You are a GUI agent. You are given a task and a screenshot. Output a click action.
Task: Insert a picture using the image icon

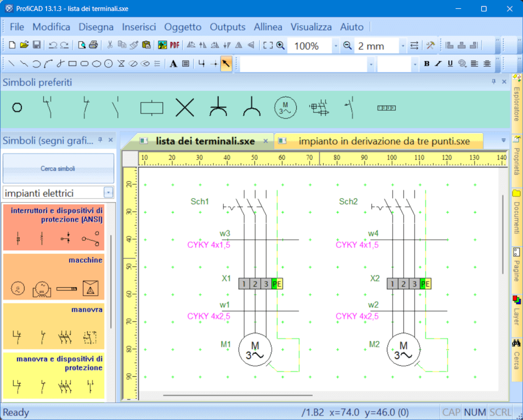tap(163, 45)
